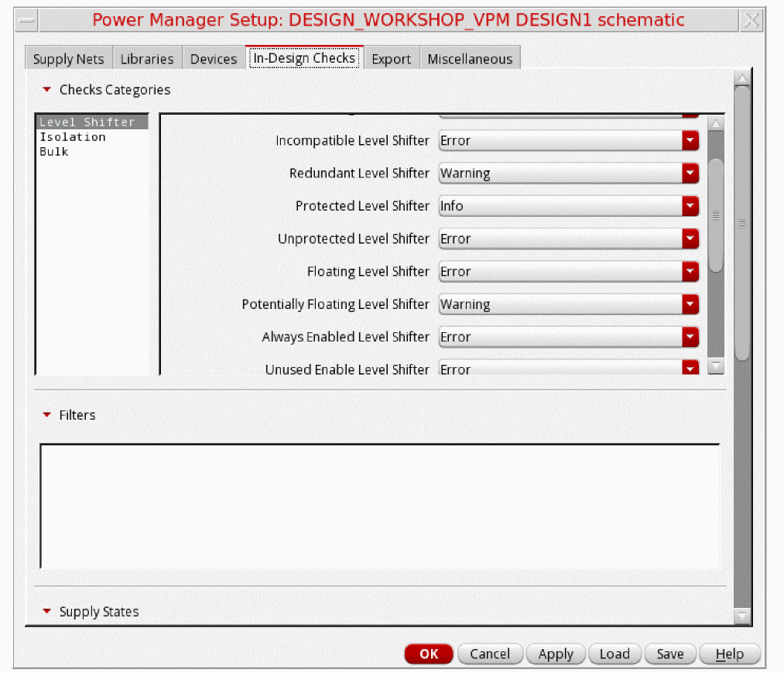Apply the current check settings
The image size is (784, 673).
point(556,654)
